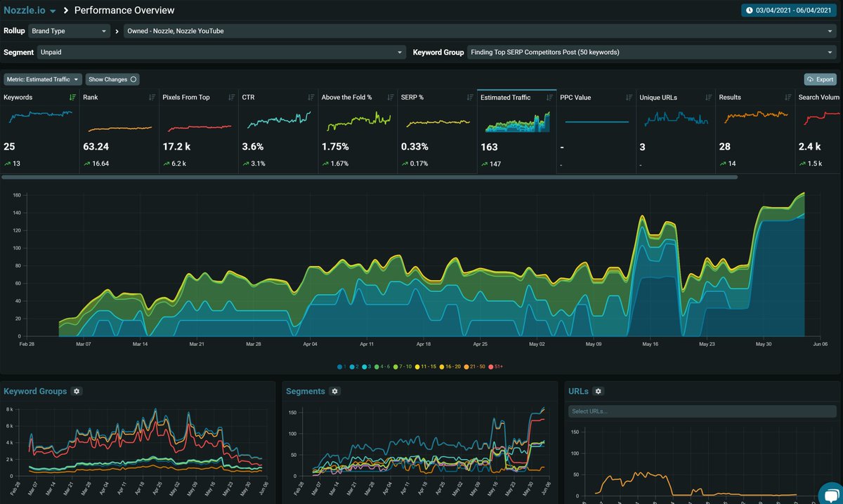The width and height of the screenshot is (843, 504).
Task: Click sort icon on Pixels From Top
Action: [x=231, y=98]
